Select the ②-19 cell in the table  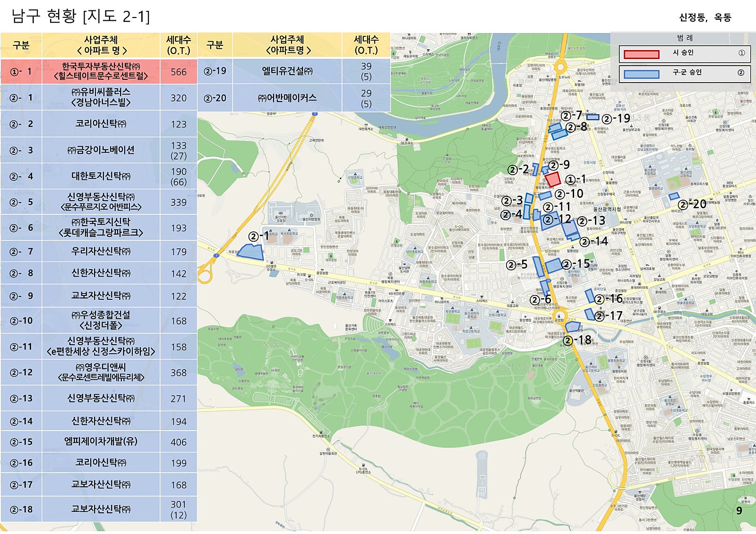(x=215, y=71)
